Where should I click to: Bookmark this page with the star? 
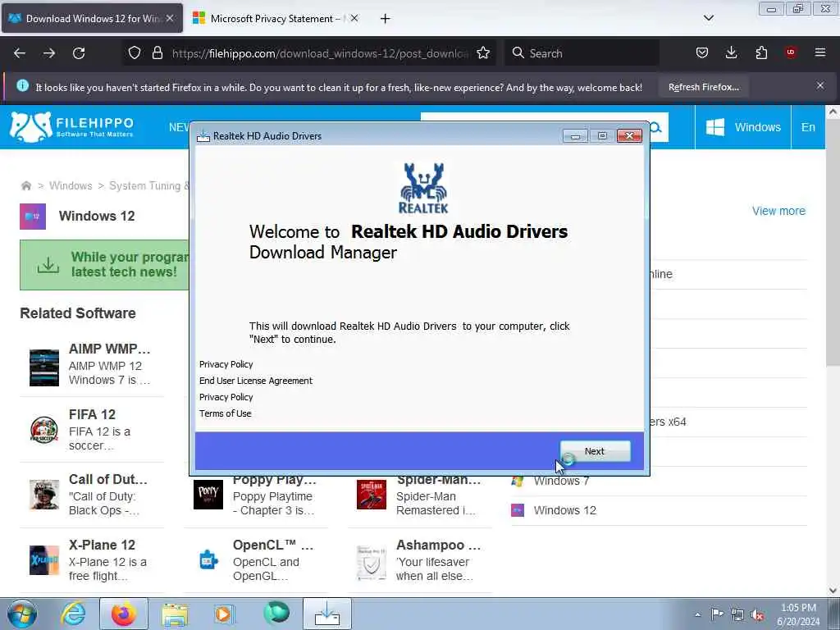(483, 52)
